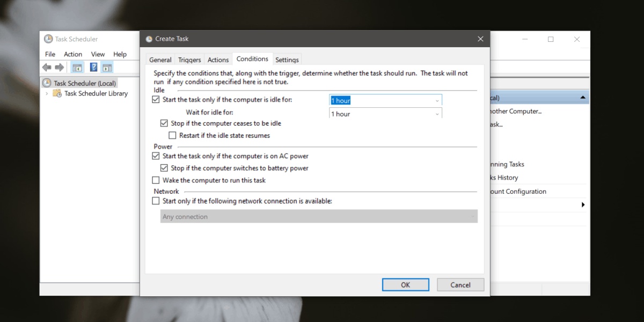Viewport: 644px width, 322px height.
Task: Open the File menu in Task Scheduler
Action: click(50, 54)
